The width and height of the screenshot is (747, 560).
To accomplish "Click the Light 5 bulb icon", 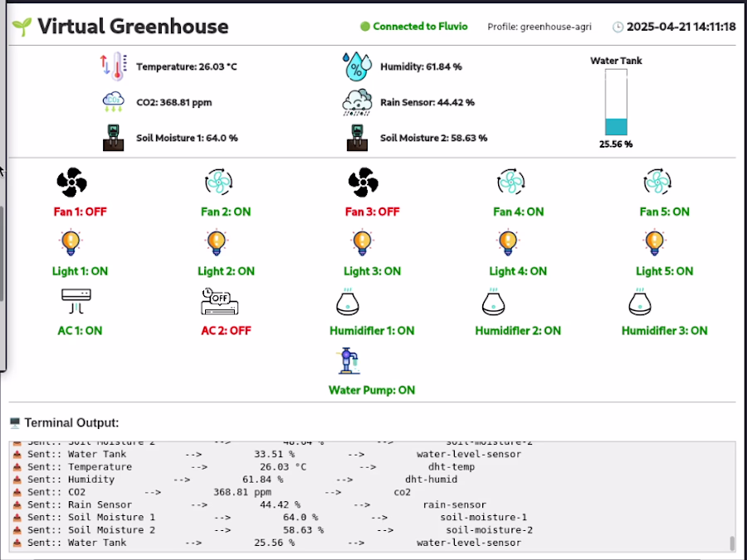I will (x=655, y=243).
